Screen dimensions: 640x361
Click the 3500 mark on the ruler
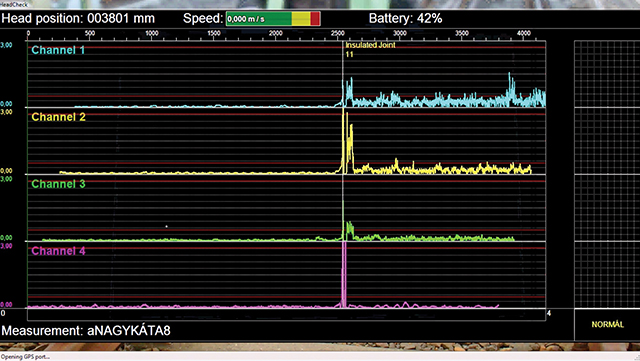coord(462,33)
